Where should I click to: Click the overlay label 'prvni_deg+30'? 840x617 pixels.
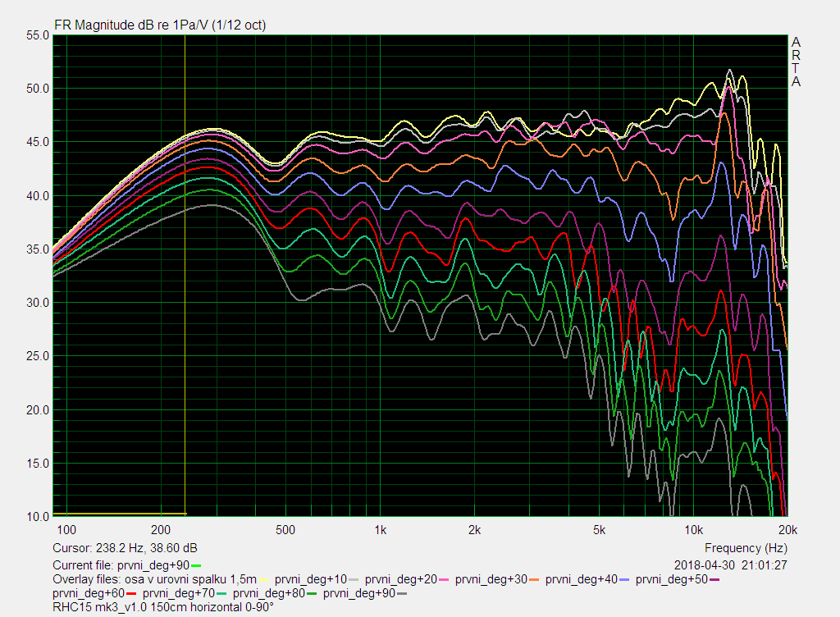491,579
